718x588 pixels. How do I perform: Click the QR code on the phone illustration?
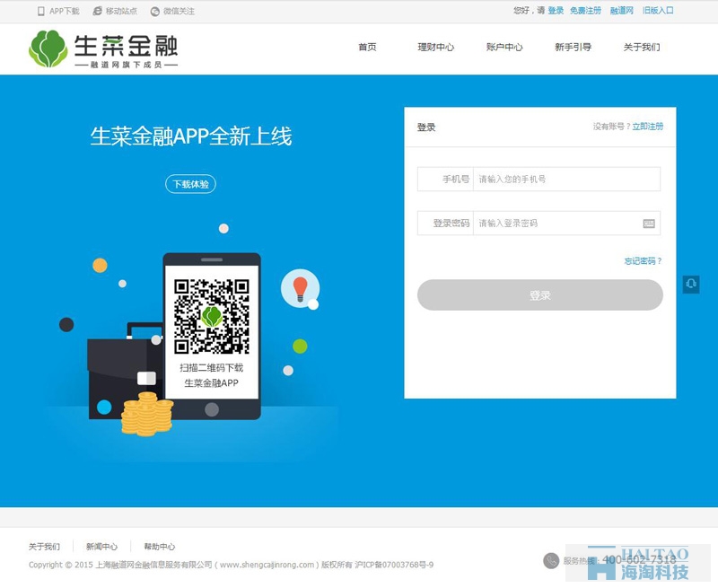212,316
